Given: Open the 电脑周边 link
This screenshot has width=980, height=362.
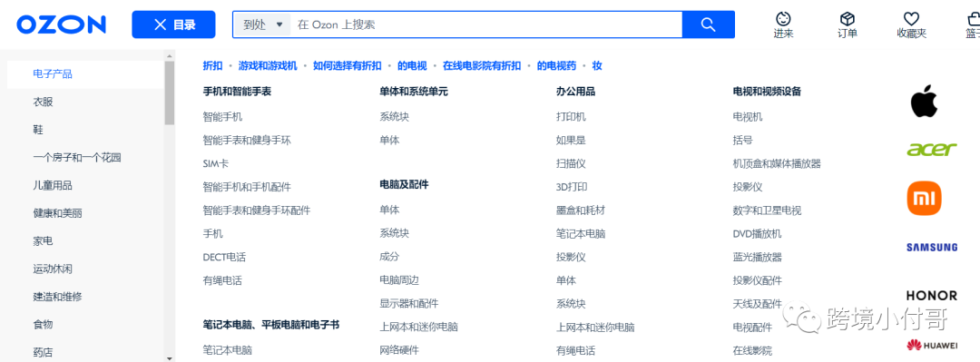Looking at the screenshot, I should [x=398, y=280].
